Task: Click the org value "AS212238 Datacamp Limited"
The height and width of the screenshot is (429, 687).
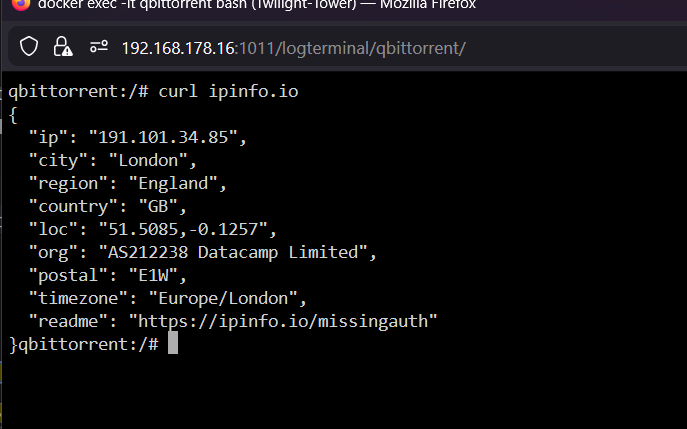Action: [x=233, y=252]
